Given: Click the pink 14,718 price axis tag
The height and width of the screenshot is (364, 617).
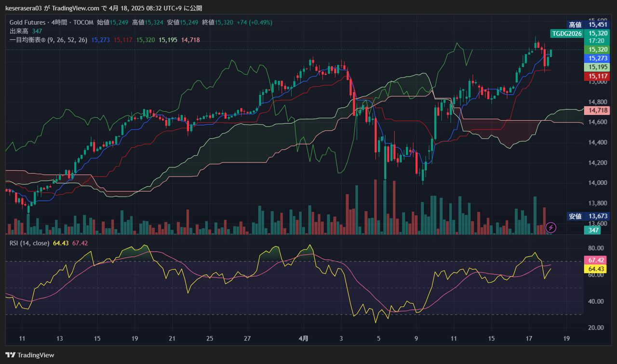Looking at the screenshot, I should (x=597, y=111).
